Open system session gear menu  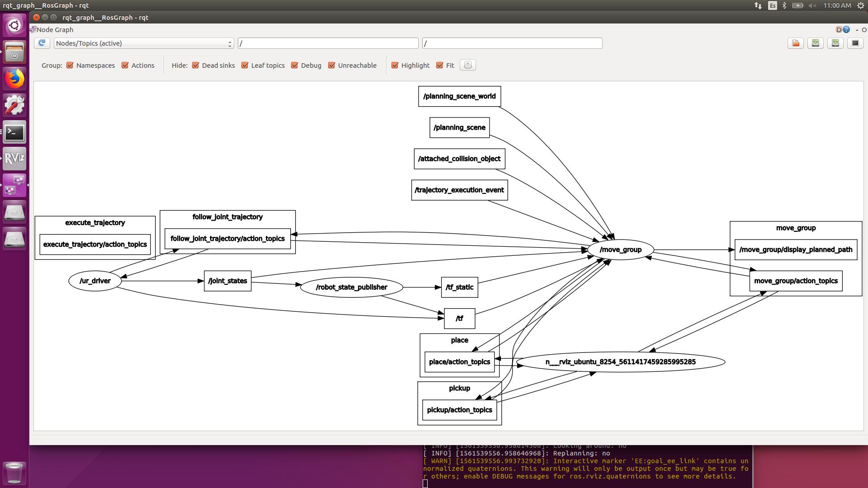[x=861, y=5]
